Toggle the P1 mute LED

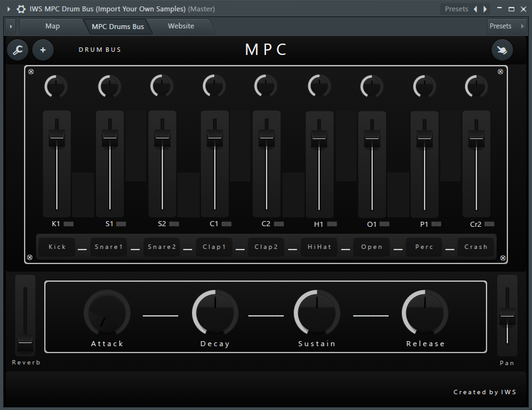[x=437, y=224]
